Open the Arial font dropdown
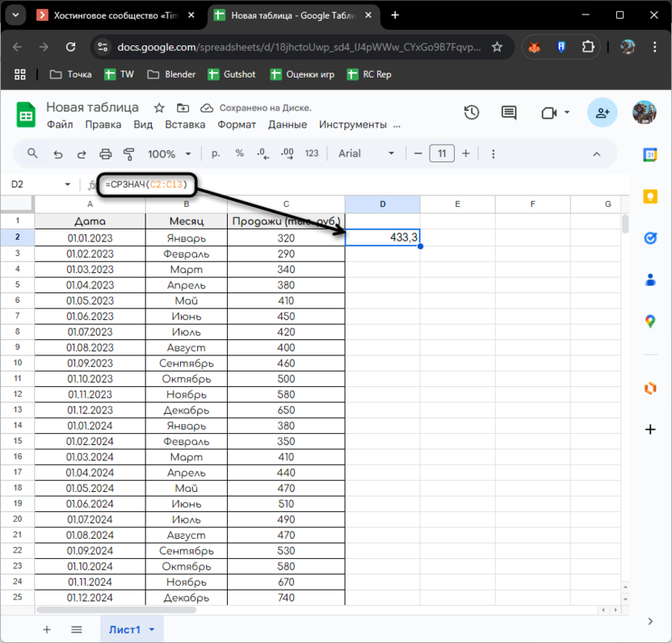Image resolution: width=672 pixels, height=643 pixels. [367, 153]
